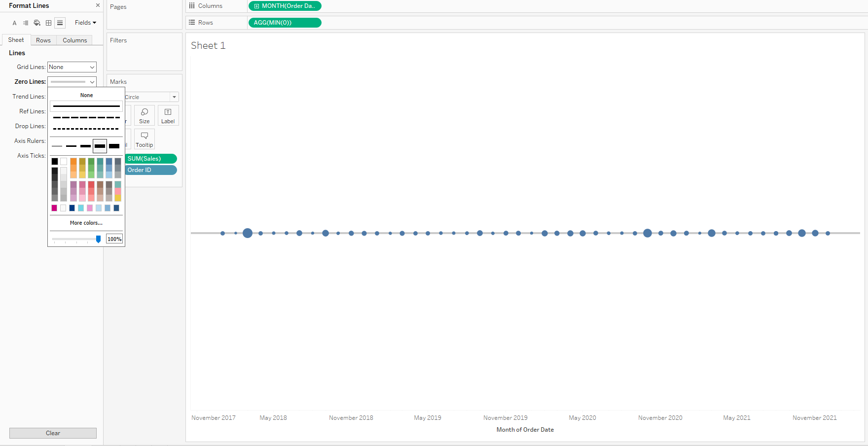Click the Pages shelf label

(118, 7)
